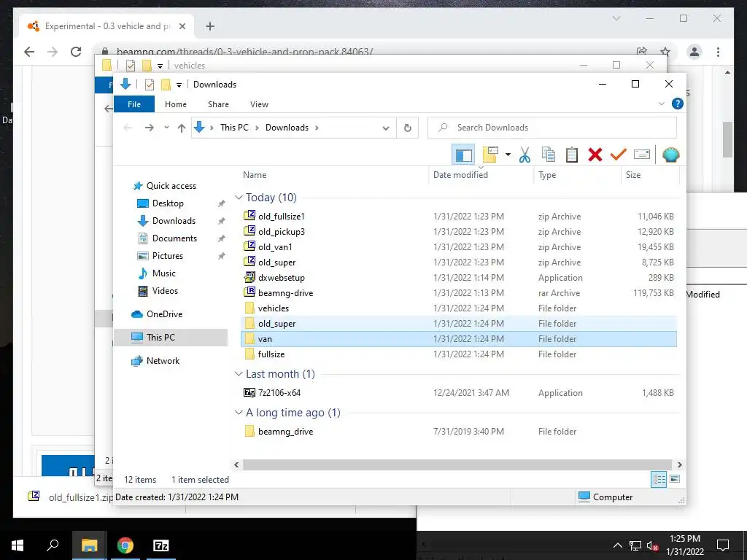Screen dimensions: 747x560
Task: Select the old_van1 zip archive
Action: 459,246
